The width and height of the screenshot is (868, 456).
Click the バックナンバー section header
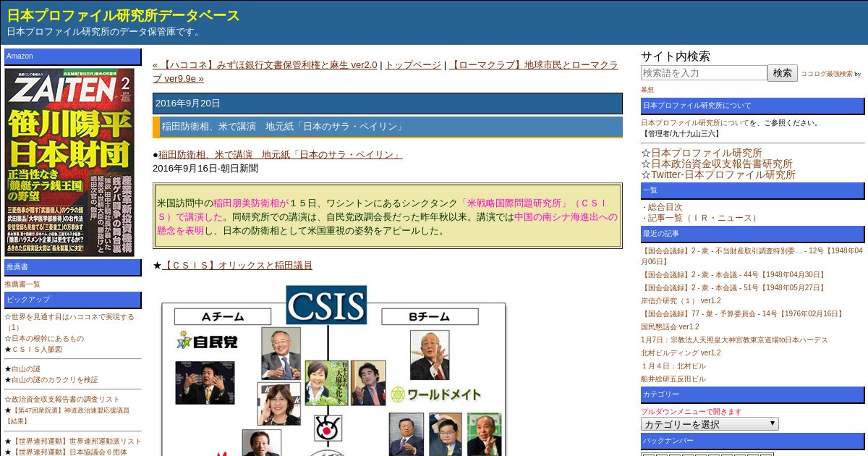pyautogui.click(x=752, y=441)
